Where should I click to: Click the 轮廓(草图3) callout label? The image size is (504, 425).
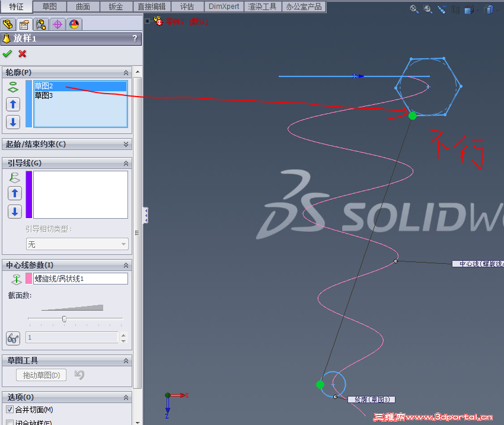[x=372, y=400]
